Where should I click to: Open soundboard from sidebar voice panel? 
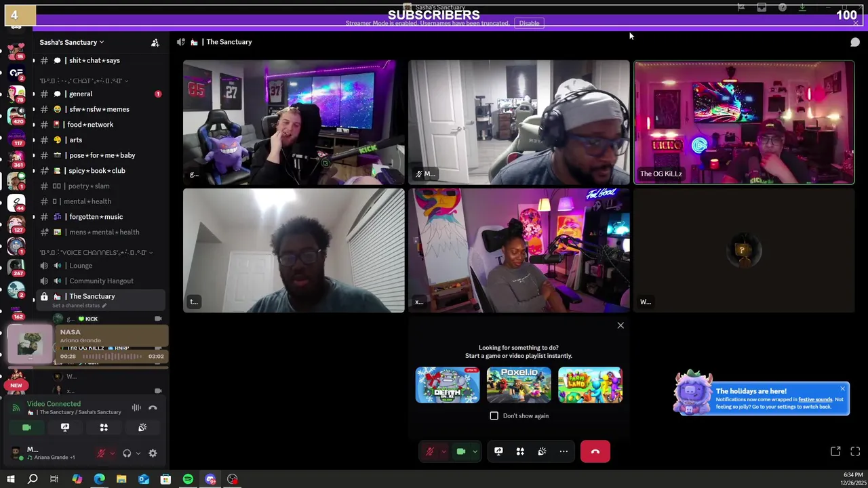[x=142, y=428]
